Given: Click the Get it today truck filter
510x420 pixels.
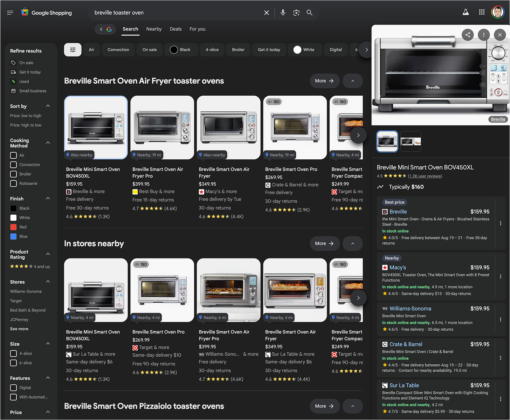Looking at the screenshot, I should pos(26,72).
